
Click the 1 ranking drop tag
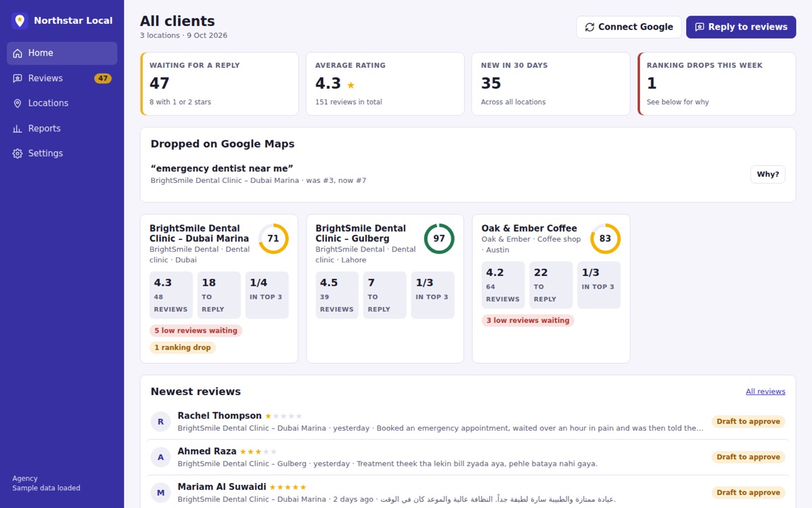point(183,347)
